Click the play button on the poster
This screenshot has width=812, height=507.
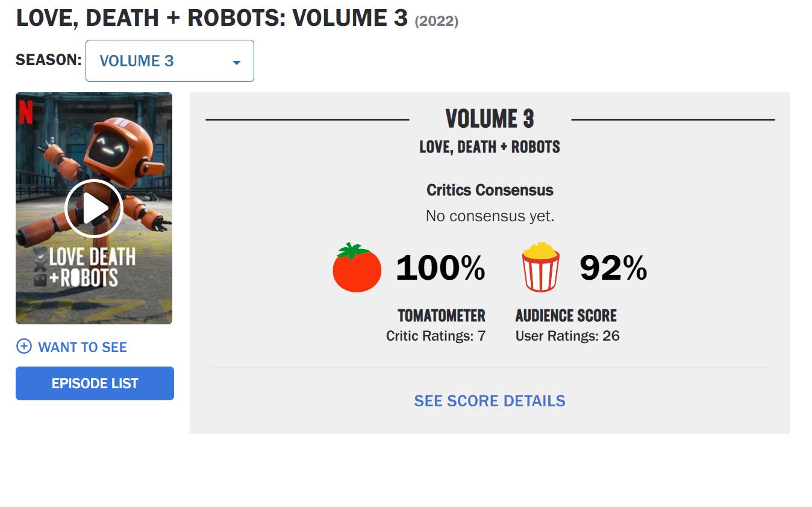[93, 209]
